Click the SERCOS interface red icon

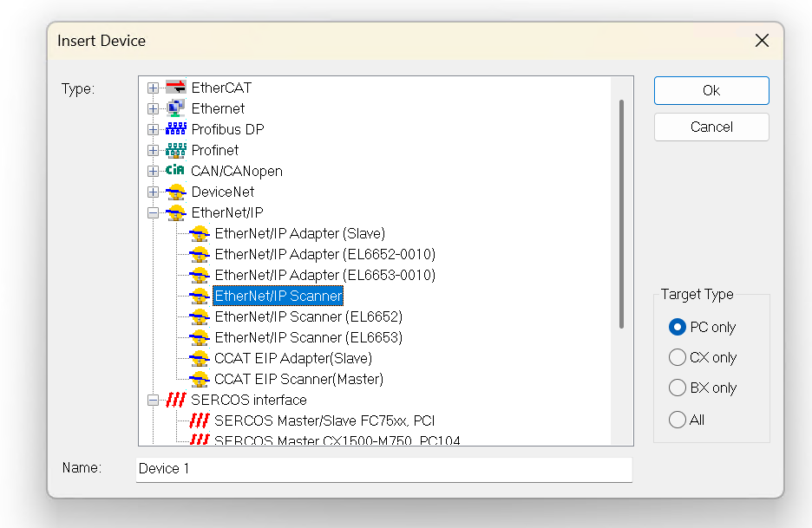(x=176, y=400)
